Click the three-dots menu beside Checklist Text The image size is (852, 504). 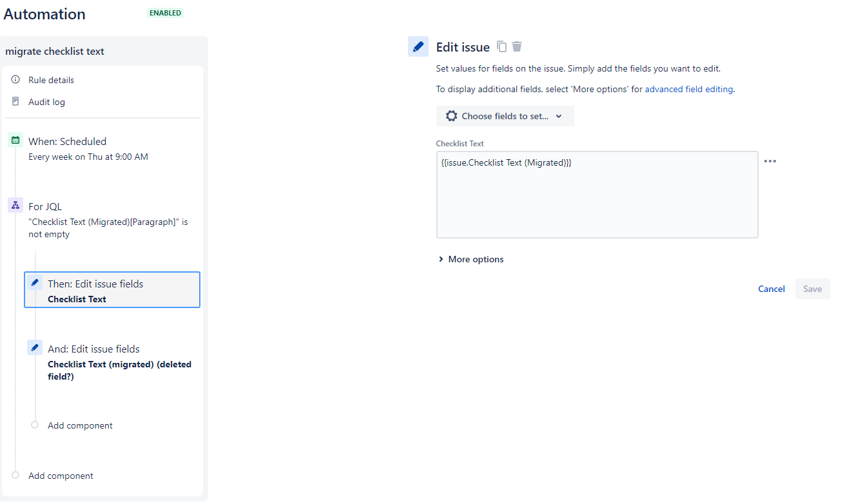(x=770, y=161)
